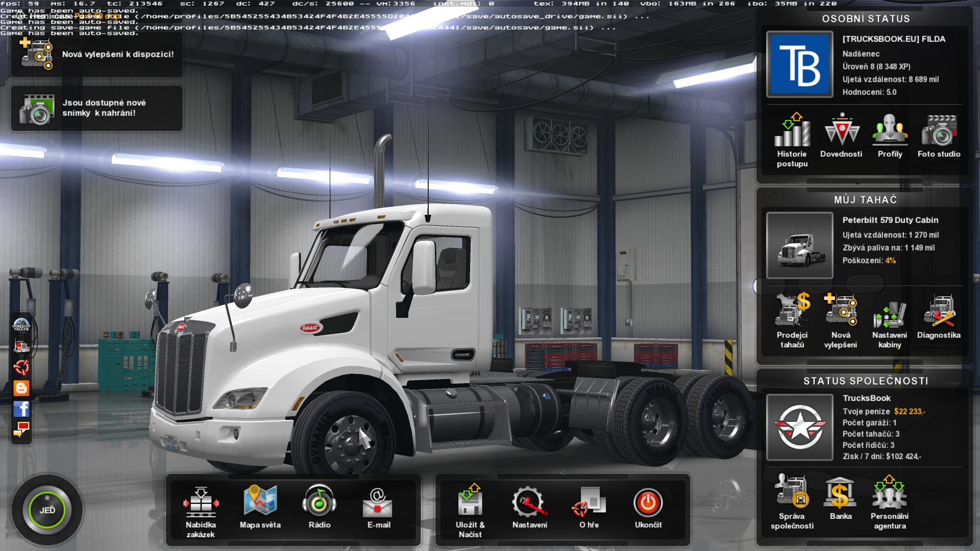Click the "Peterbilt 579 Duty Cabin" title
This screenshot has width=980, height=551.
890,220
